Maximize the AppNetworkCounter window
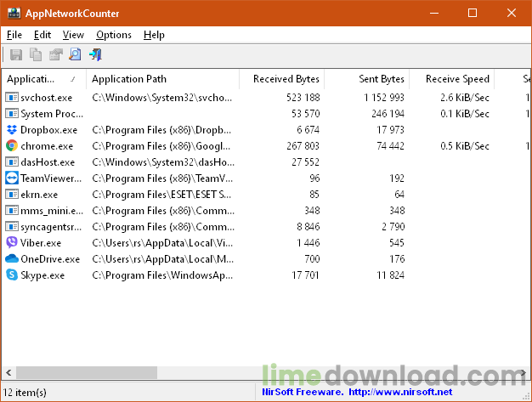This screenshot has height=402, width=532. (473, 14)
